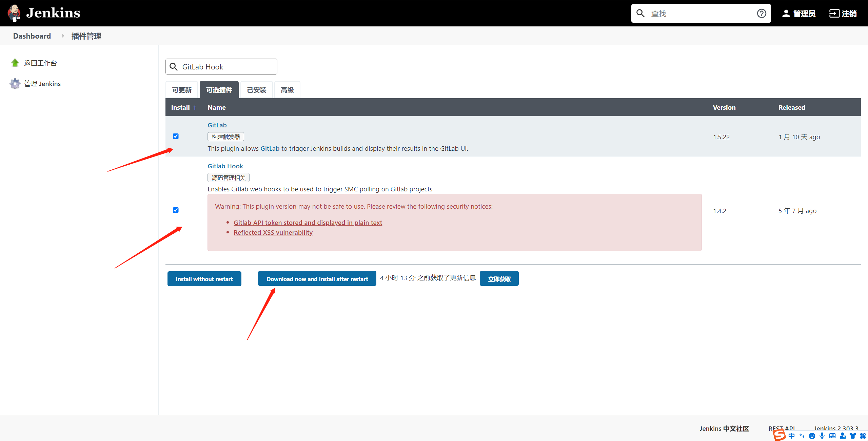Click the search help question mark icon
The image size is (868, 441).
click(762, 14)
